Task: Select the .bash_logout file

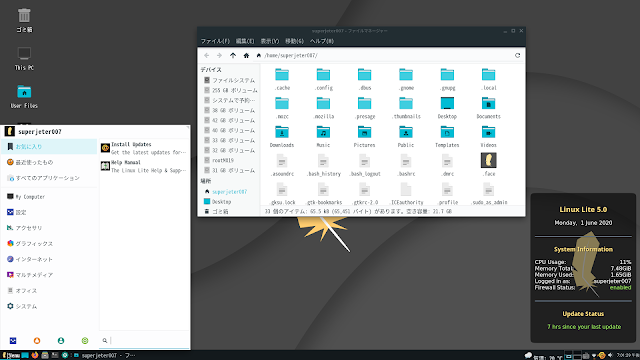Action: pos(364,165)
